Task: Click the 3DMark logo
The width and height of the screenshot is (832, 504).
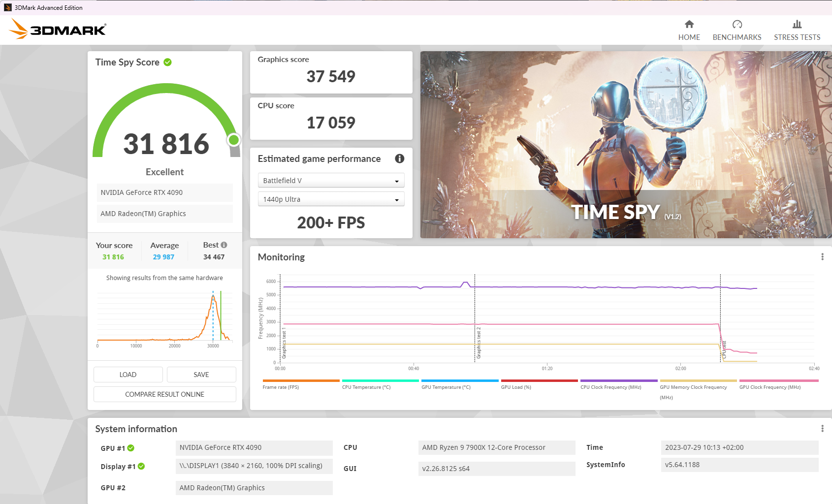Action: point(58,29)
